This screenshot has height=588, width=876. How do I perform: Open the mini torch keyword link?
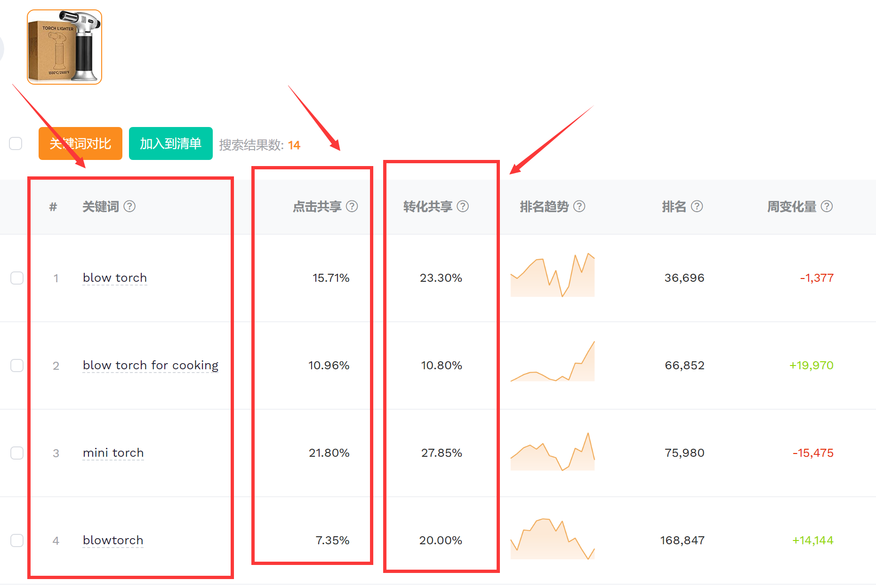[113, 453]
